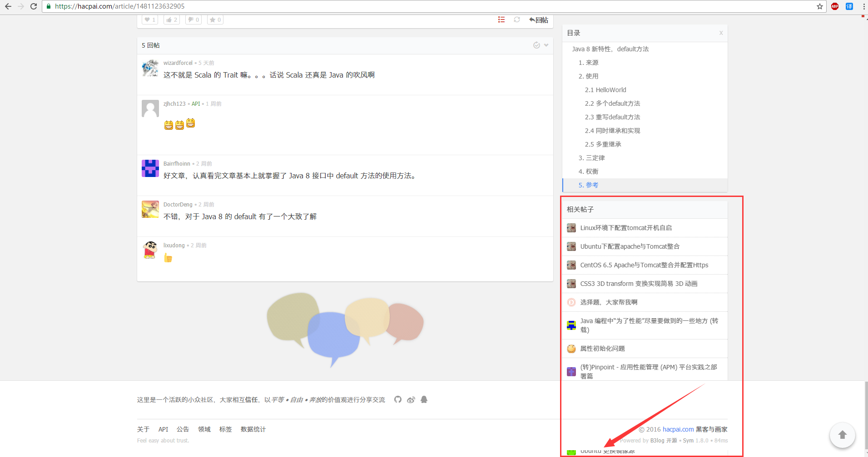Open the Weibo icon in footer

pos(411,399)
